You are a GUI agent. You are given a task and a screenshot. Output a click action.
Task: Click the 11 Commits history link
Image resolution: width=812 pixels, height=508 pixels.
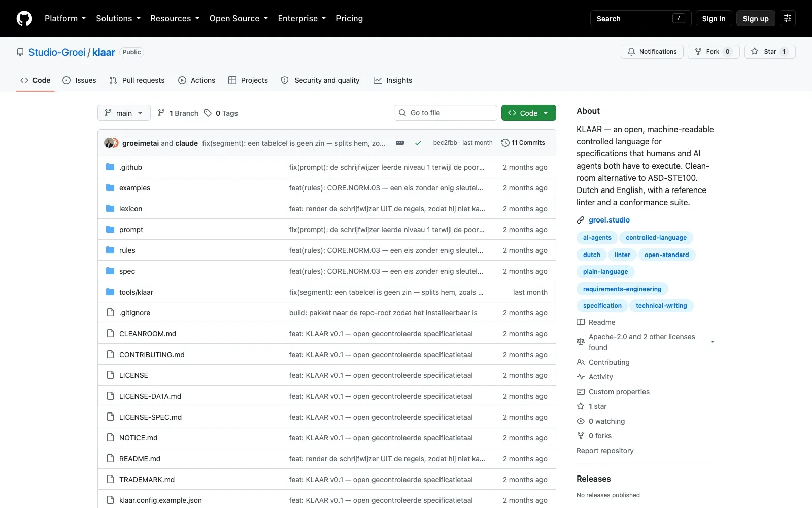click(523, 143)
